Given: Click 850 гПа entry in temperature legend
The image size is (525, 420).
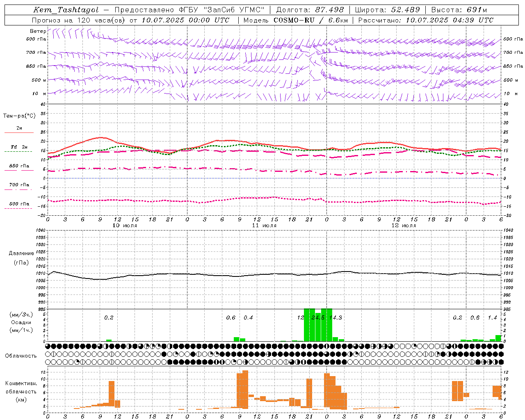Looking at the screenshot, I should pos(19,166).
